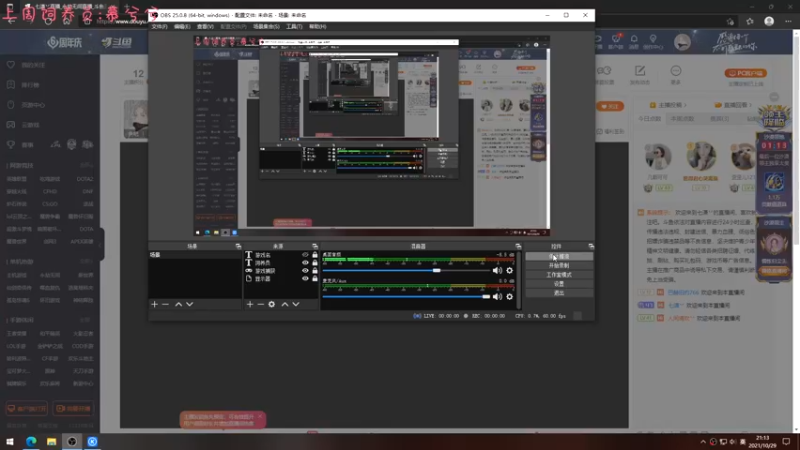Screen dimensions: 800x450
Task: Toggle visibility of 游戏名 text source
Action: click(x=305, y=255)
